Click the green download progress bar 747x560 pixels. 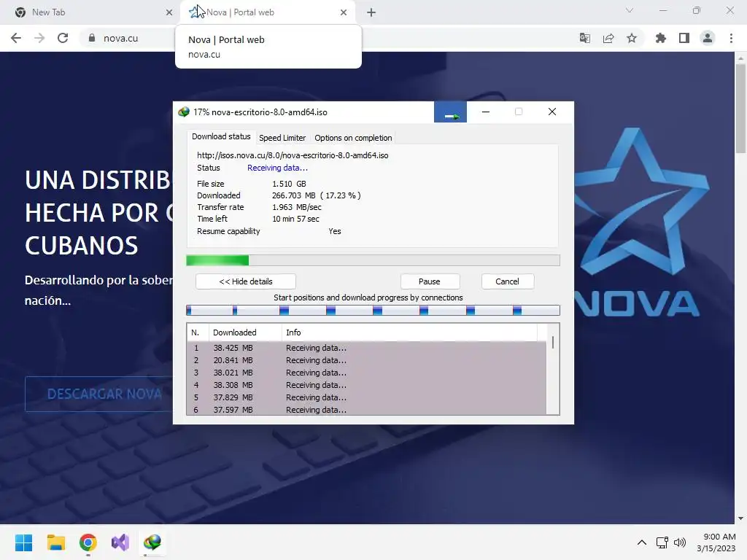tap(373, 260)
